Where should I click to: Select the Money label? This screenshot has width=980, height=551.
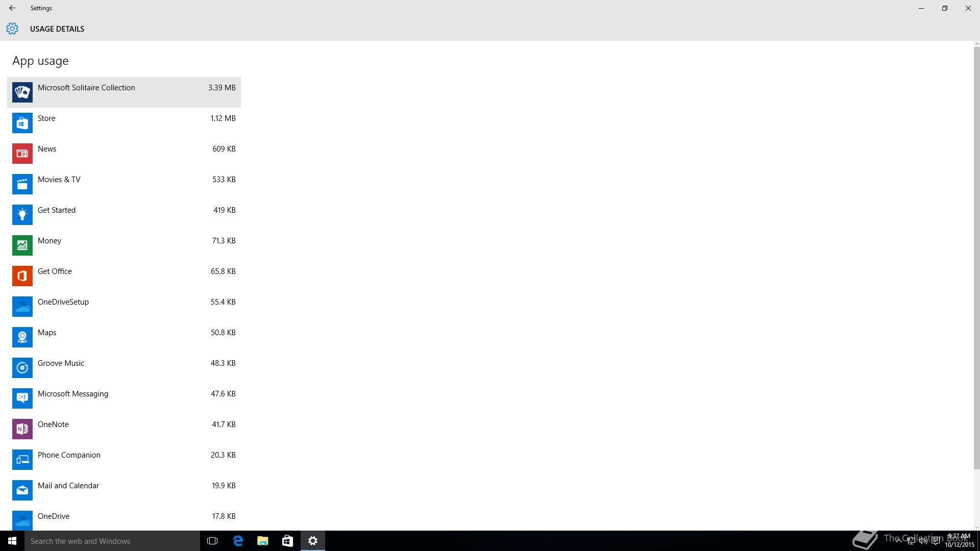point(50,241)
